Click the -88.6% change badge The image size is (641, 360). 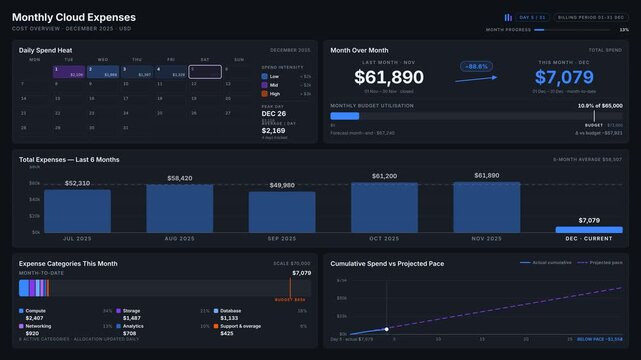pyautogui.click(x=476, y=66)
